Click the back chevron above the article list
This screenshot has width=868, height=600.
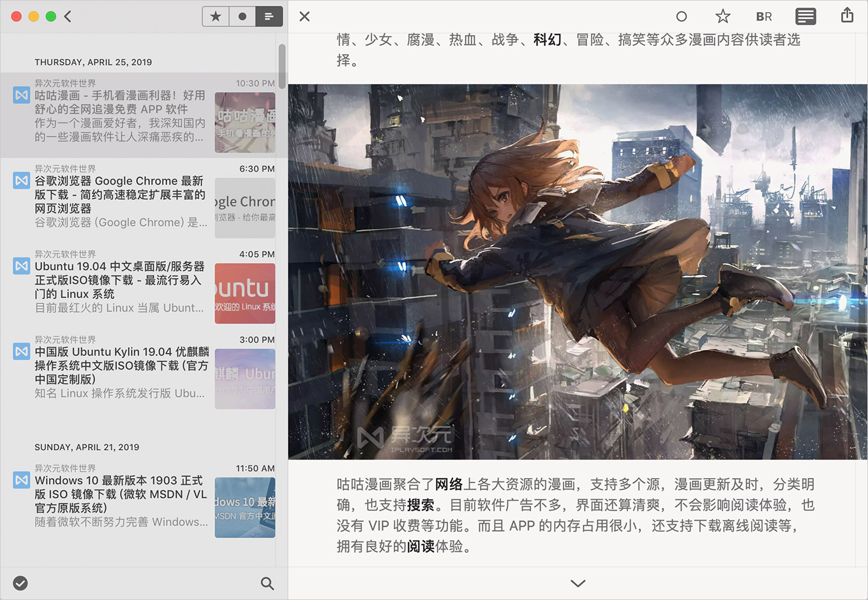[x=68, y=16]
